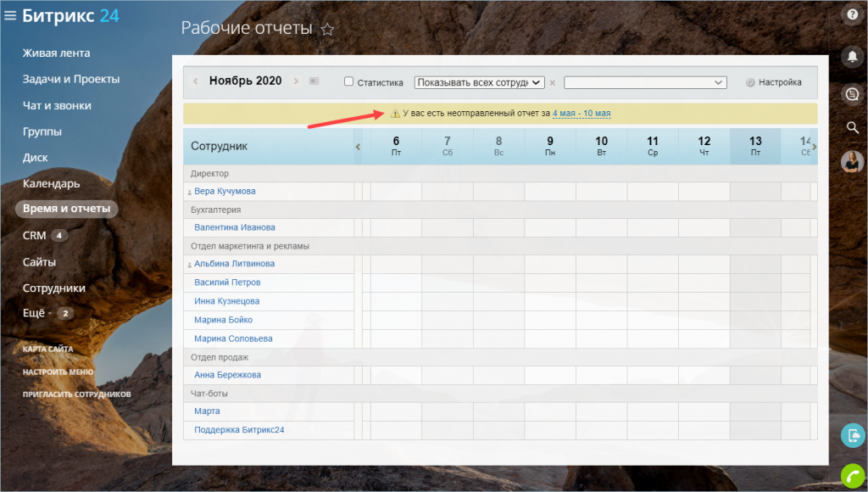Open notifications bell icon
The image size is (868, 492).
tap(853, 57)
